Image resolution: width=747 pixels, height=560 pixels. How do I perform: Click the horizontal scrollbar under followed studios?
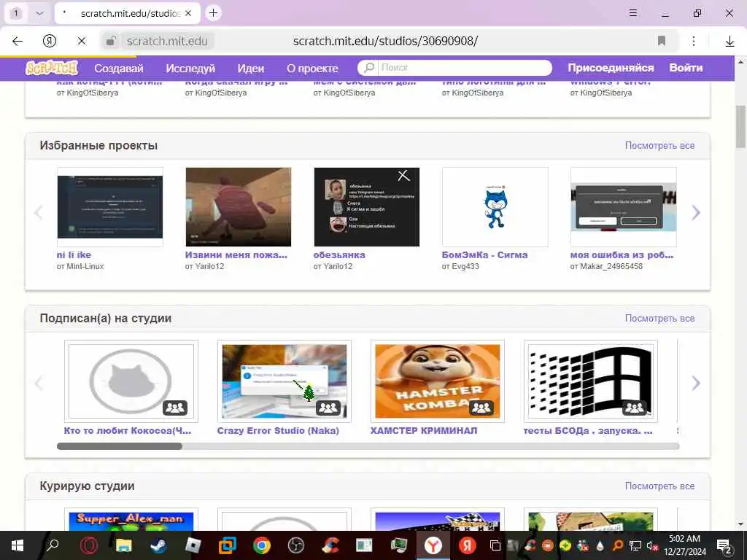click(x=368, y=446)
